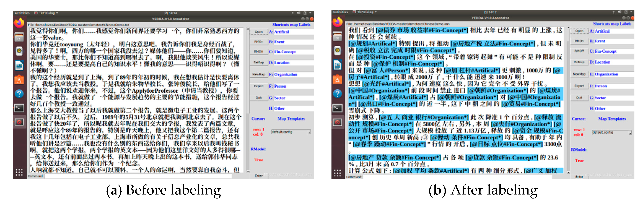The image size is (644, 205).
Task: Click Activities in the left screenshot's top bar
Action: [x=22, y=13]
